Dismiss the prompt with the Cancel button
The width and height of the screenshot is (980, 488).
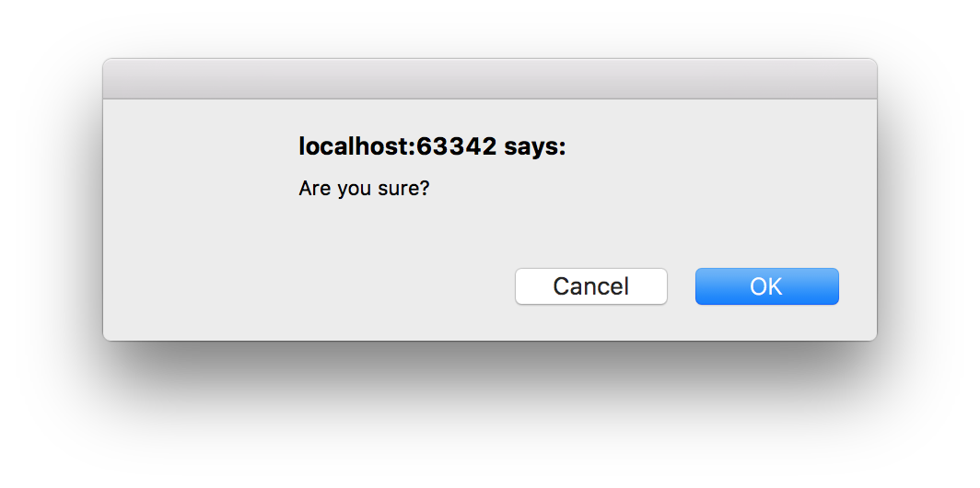pos(591,286)
